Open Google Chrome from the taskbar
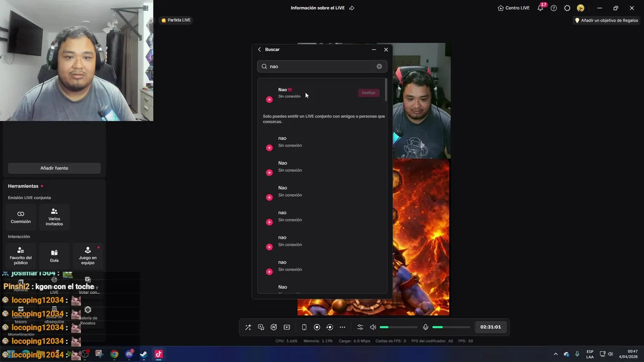This screenshot has height=362, width=644. coord(114,354)
